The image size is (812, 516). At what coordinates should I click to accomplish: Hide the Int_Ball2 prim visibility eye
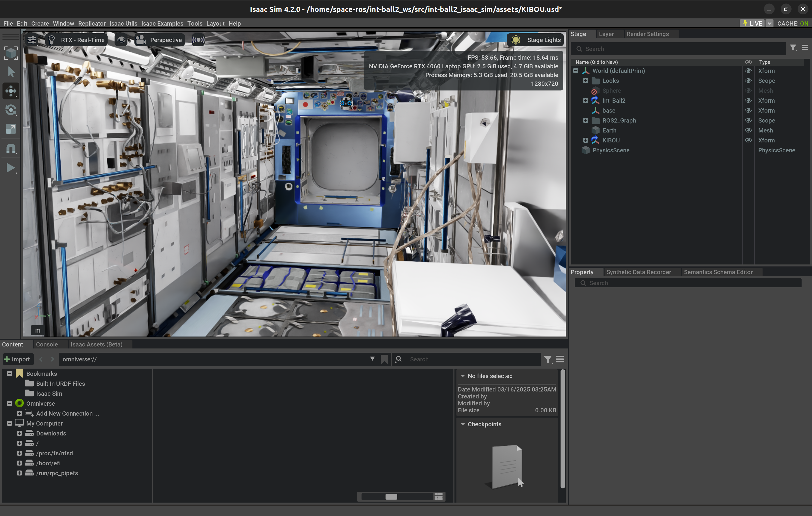(748, 100)
